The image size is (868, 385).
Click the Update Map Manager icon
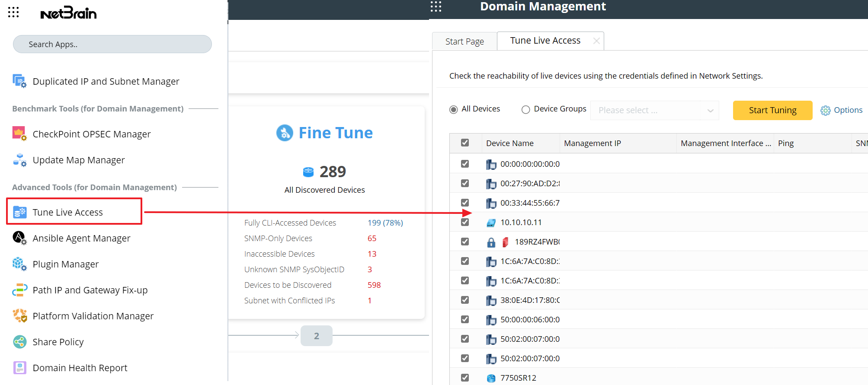(19, 160)
